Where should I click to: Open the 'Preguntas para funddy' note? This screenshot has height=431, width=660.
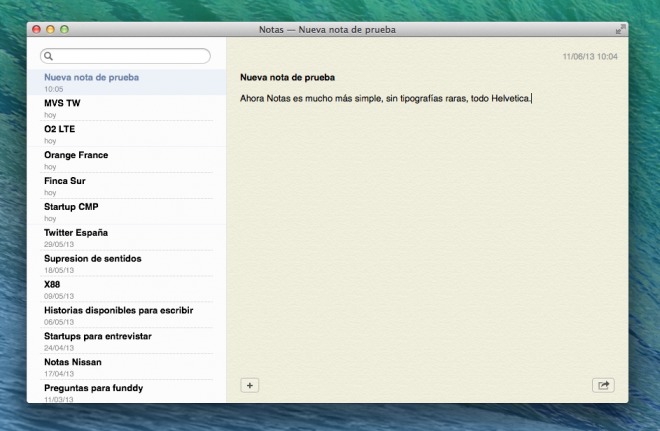click(x=126, y=392)
